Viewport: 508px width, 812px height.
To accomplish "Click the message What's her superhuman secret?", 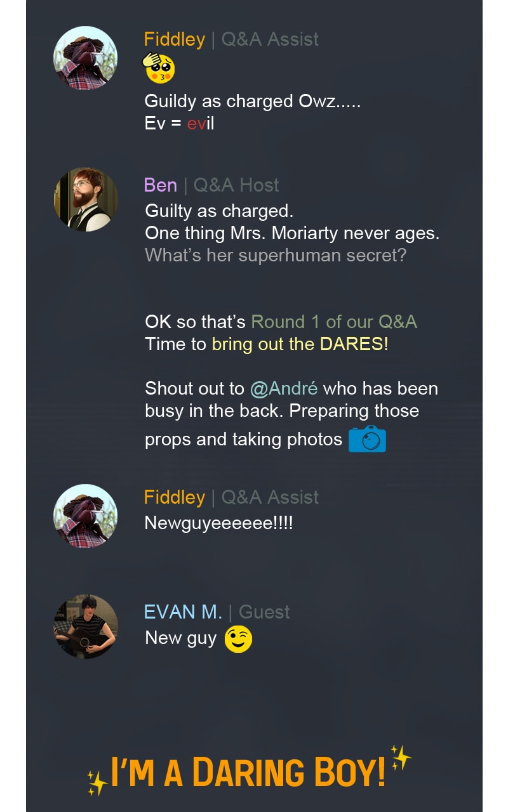I will [x=275, y=255].
